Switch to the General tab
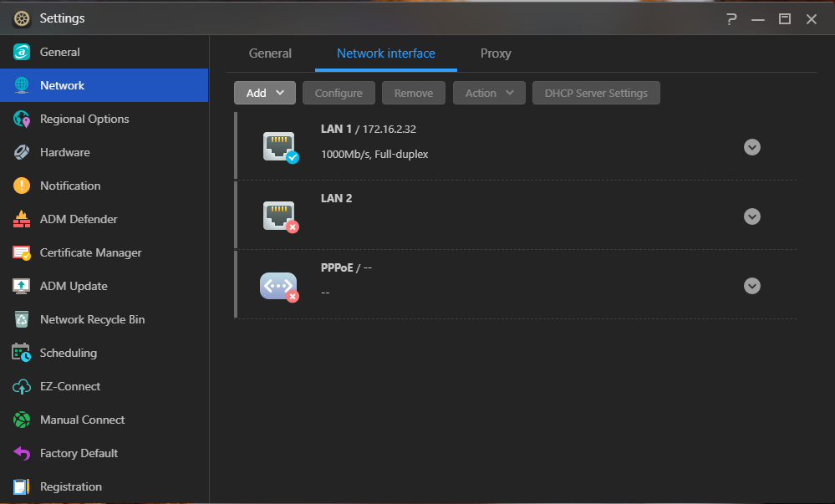This screenshot has width=835, height=504. [270, 53]
